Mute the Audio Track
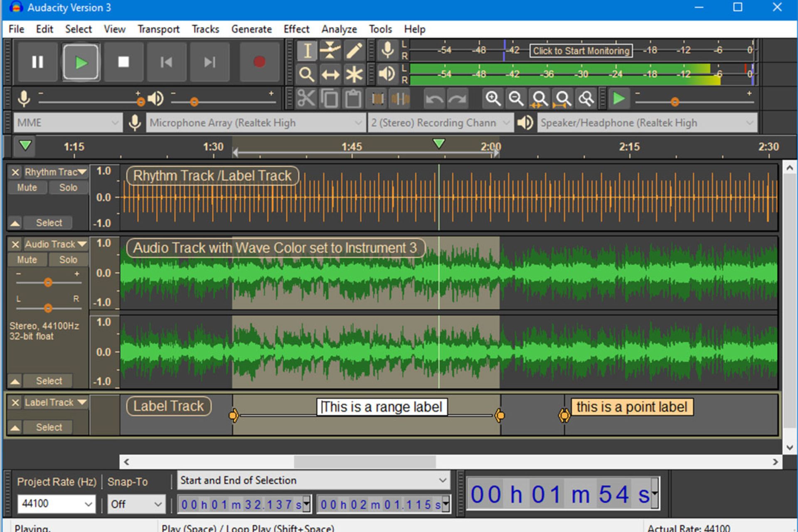The height and width of the screenshot is (532, 798). click(27, 260)
